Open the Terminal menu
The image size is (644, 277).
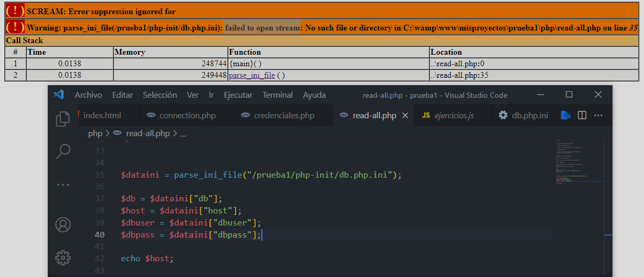(x=278, y=95)
